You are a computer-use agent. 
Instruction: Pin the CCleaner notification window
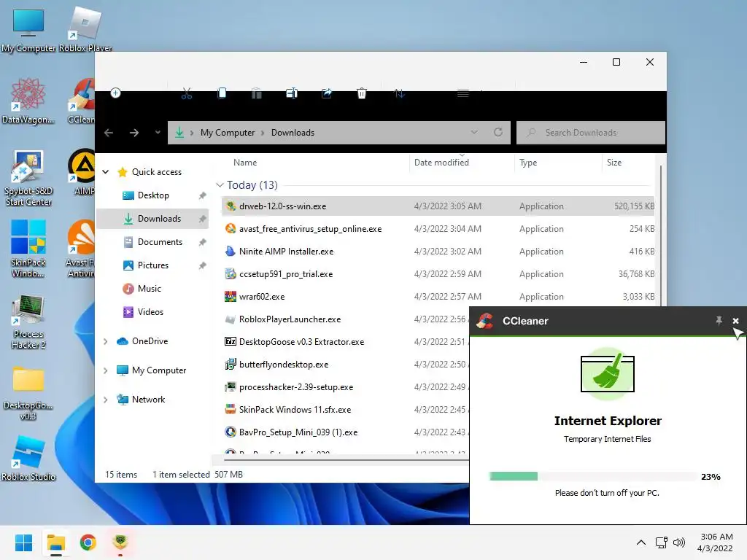click(x=719, y=321)
